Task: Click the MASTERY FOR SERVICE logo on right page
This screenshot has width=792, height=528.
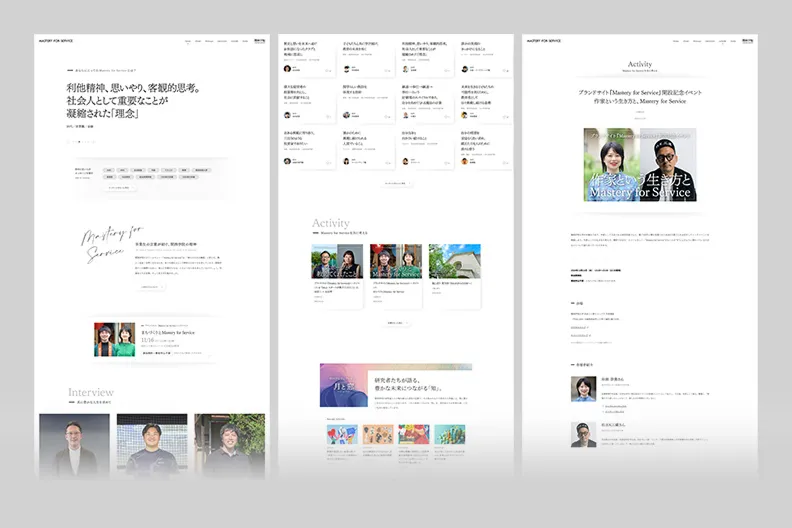Action: pos(545,41)
